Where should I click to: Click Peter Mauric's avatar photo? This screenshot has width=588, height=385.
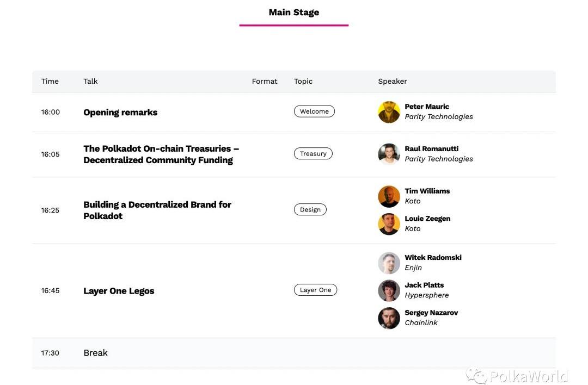[389, 112]
